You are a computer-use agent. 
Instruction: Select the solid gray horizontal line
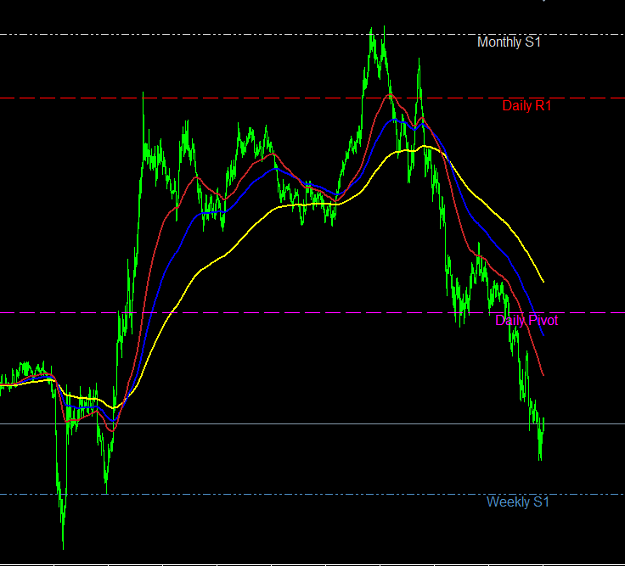[x=312, y=424]
